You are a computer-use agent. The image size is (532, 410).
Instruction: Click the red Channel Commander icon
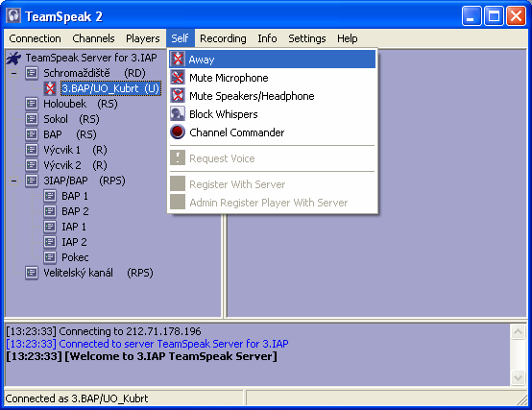178,133
